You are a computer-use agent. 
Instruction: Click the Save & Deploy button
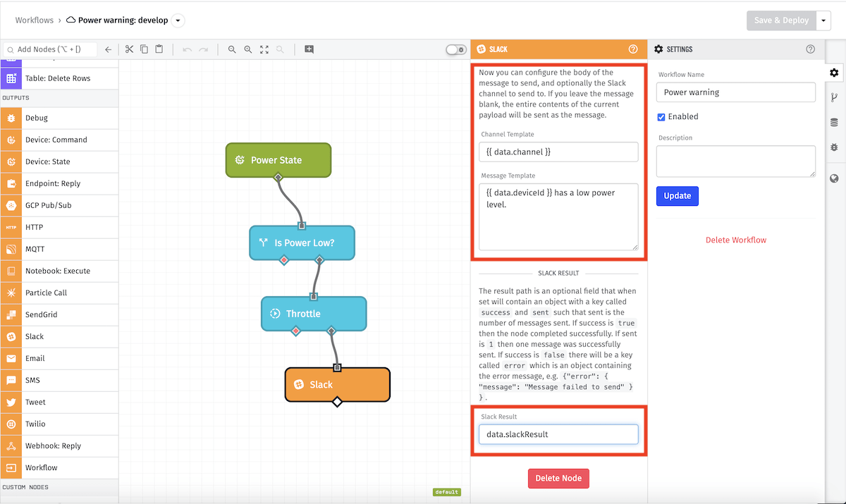click(x=781, y=20)
